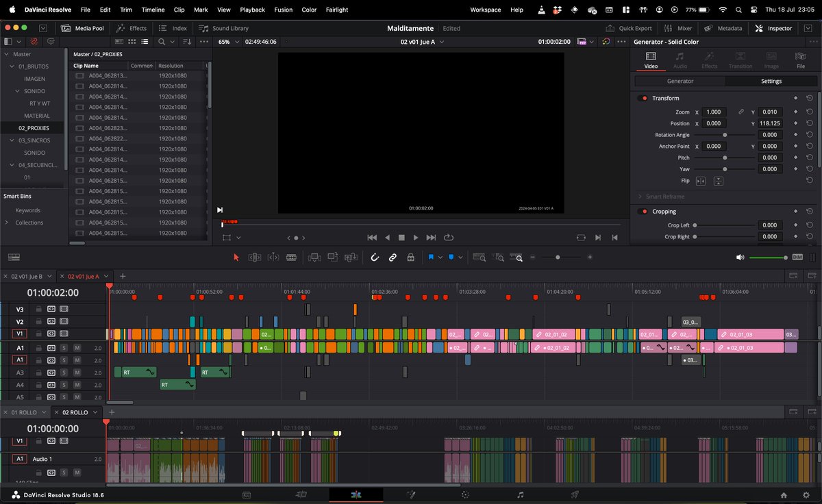The image size is (822, 504).
Task: Select the Settings tab in Inspector
Action: pos(771,81)
